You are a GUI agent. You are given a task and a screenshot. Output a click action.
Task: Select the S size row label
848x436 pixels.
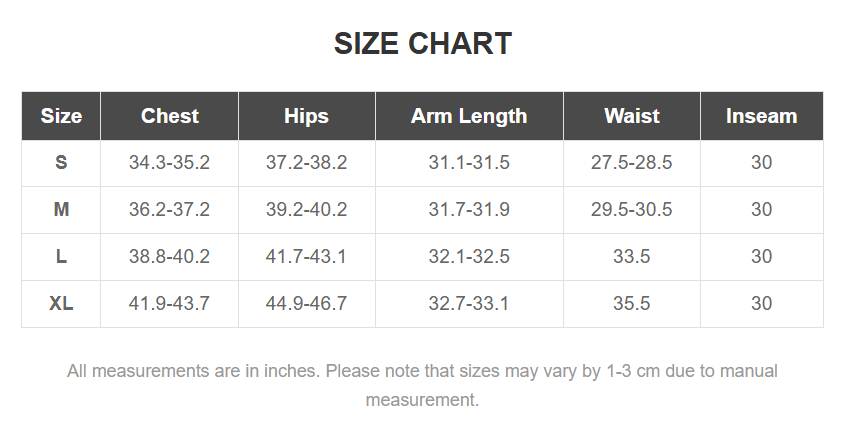[61, 163]
